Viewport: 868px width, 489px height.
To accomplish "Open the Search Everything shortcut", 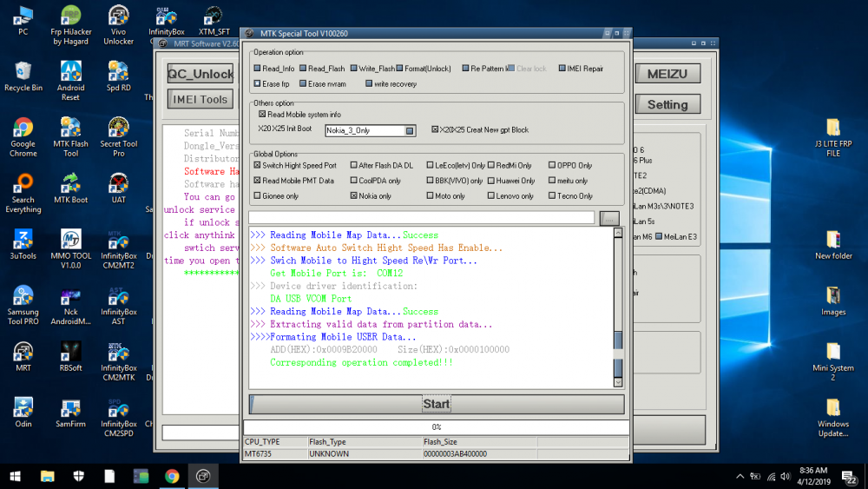I will (23, 194).
